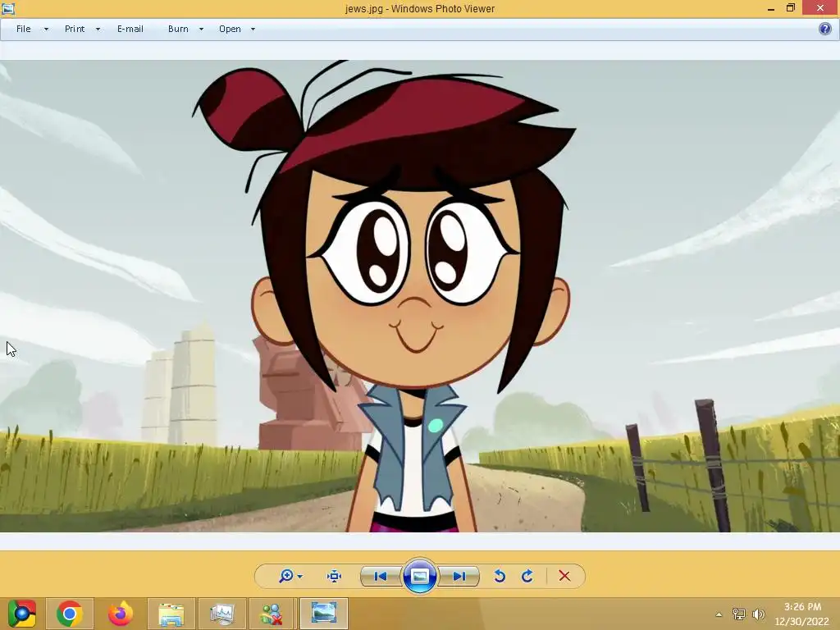
Task: Click the zoom magnifier icon
Action: tap(286, 576)
